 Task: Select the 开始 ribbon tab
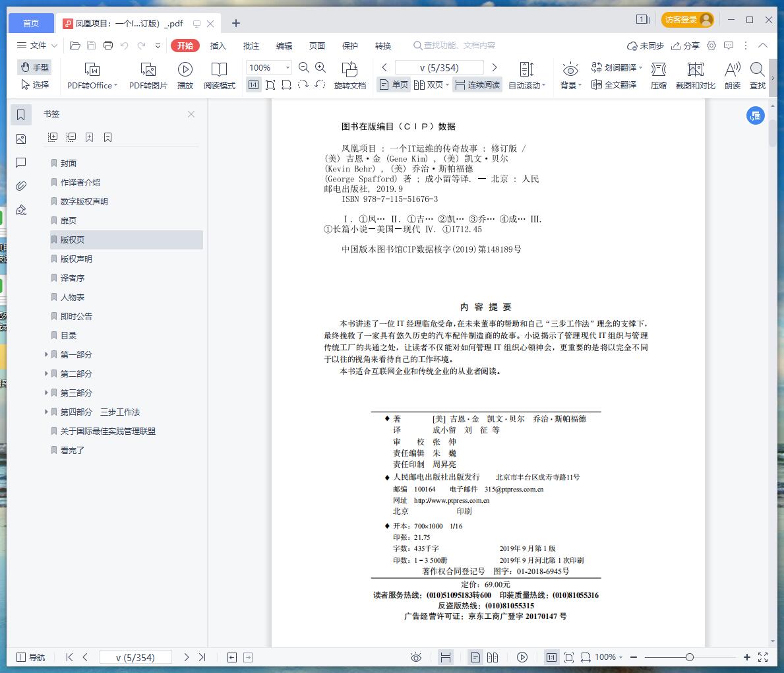coord(185,46)
